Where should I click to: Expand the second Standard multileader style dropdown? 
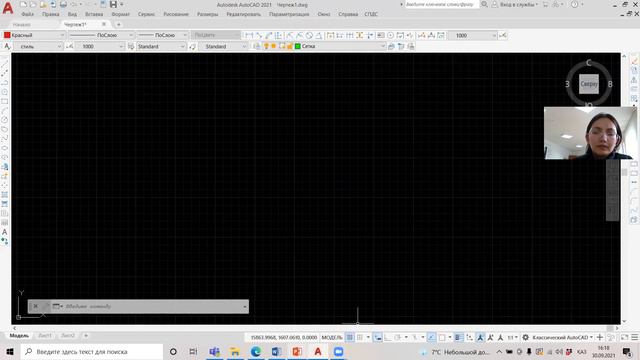(244, 47)
